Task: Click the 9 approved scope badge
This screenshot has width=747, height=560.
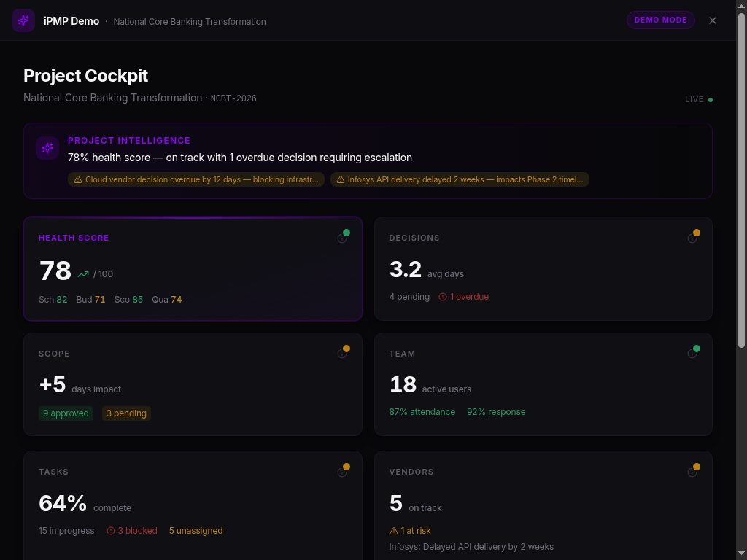Action: pyautogui.click(x=66, y=413)
